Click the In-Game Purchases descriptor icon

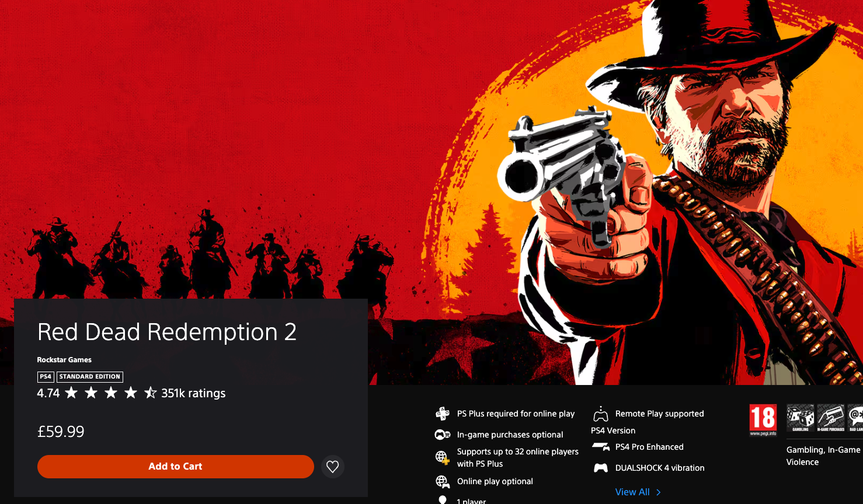(x=831, y=418)
